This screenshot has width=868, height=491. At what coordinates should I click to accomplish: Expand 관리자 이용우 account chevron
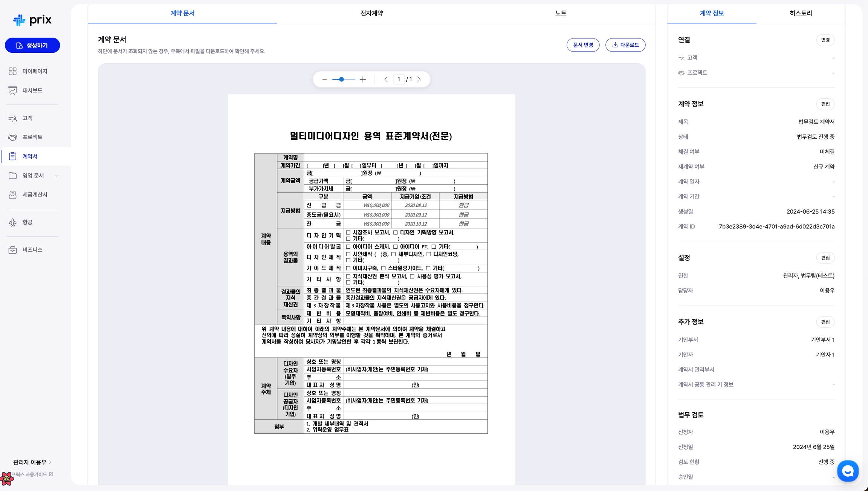tap(50, 462)
